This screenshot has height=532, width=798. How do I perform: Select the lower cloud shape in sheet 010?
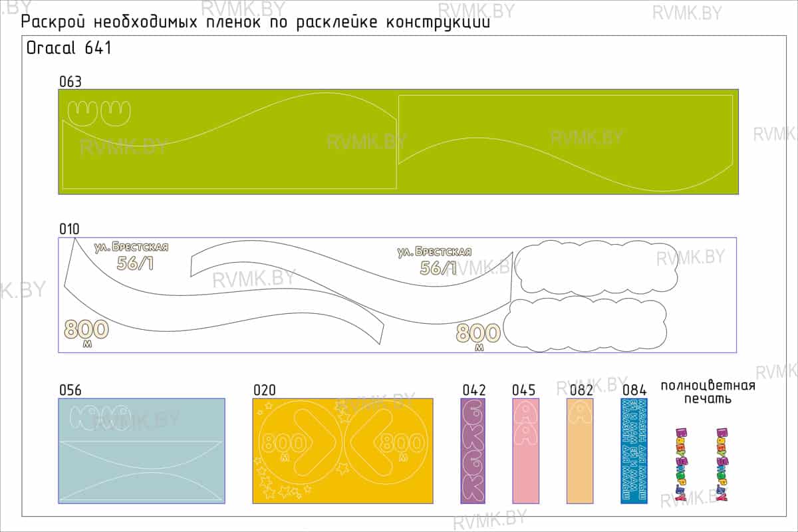tap(585, 324)
